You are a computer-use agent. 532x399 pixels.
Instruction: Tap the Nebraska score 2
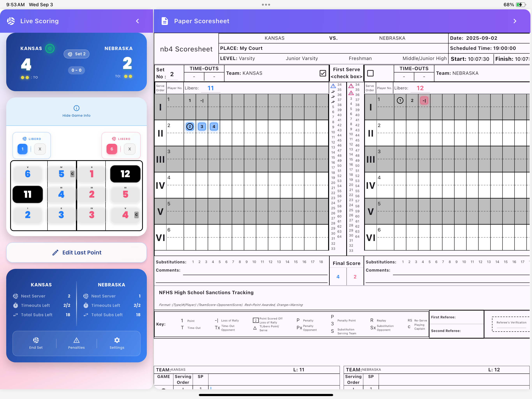127,63
